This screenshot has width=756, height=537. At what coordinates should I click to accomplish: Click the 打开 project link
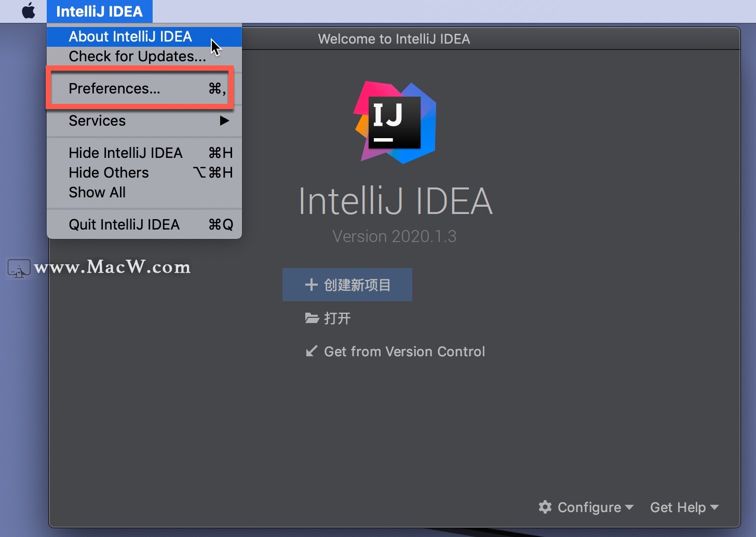tap(337, 318)
